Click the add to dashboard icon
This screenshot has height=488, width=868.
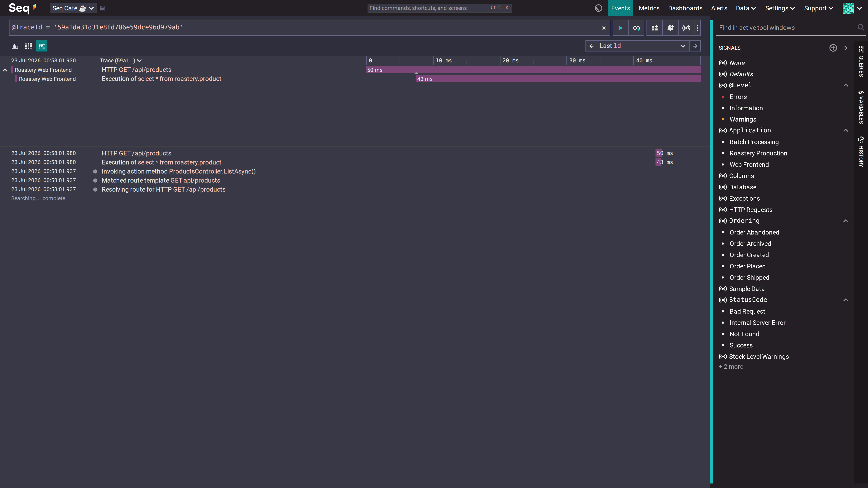654,28
